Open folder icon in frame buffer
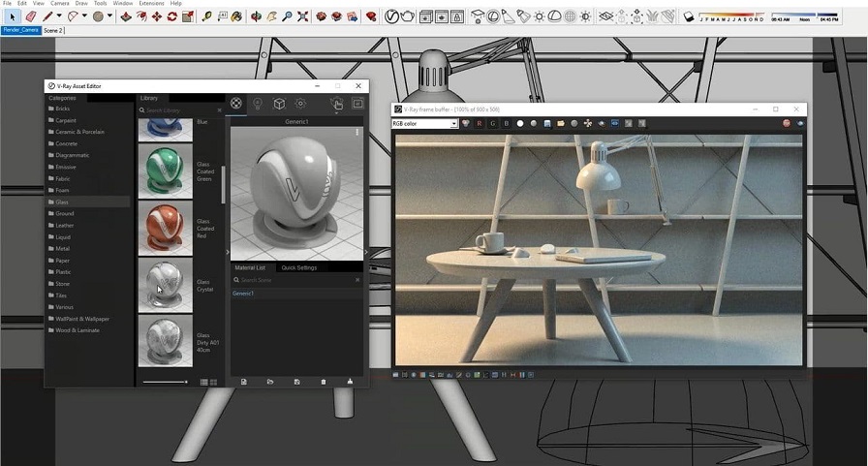Image resolution: width=868 pixels, height=466 pixels. click(x=561, y=123)
